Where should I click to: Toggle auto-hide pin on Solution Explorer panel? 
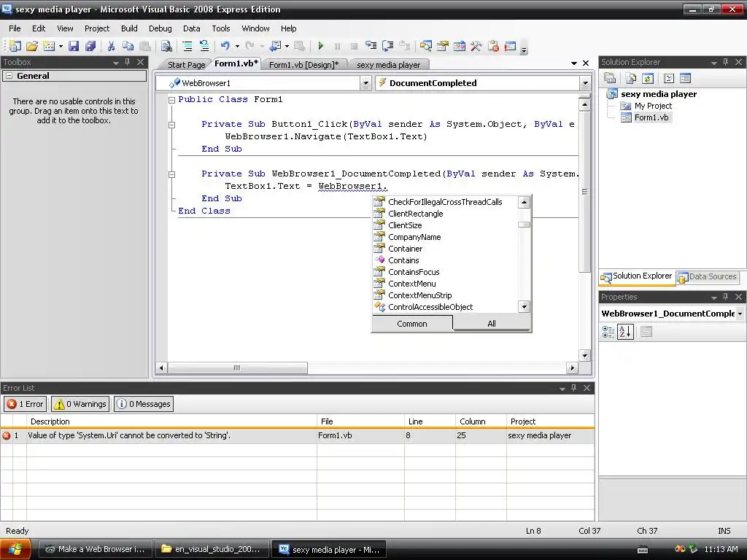coord(726,62)
